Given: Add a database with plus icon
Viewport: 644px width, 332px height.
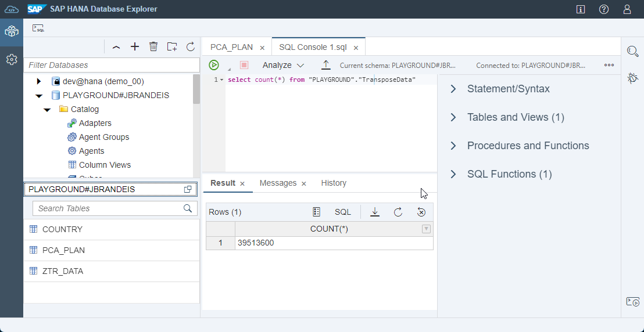Looking at the screenshot, I should (x=135, y=47).
